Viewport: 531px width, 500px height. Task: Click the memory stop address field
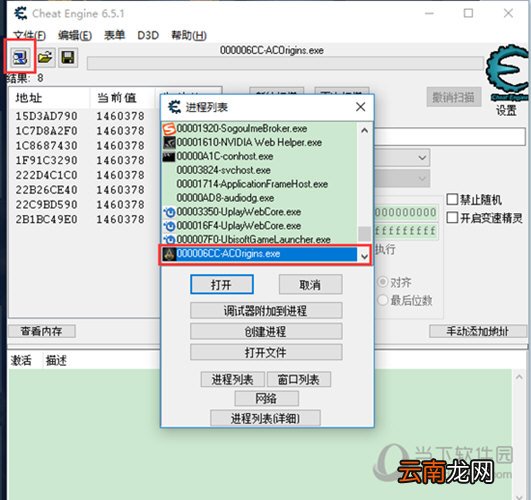[x=406, y=231]
